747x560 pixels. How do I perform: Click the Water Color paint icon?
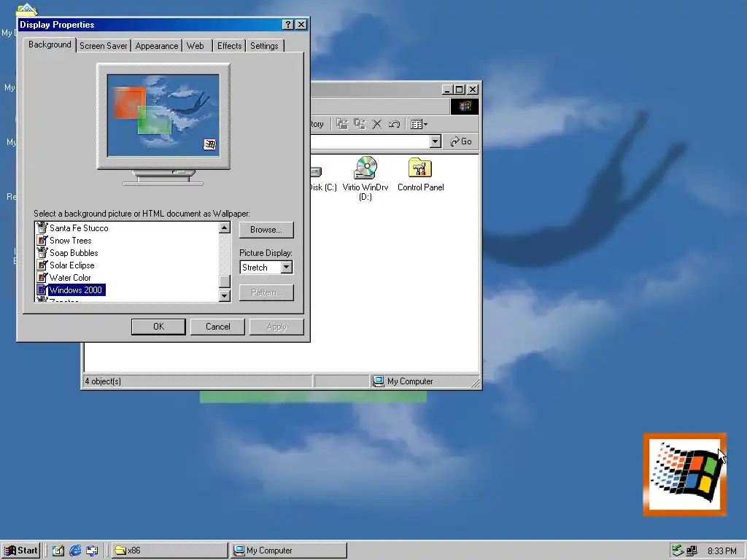click(42, 277)
